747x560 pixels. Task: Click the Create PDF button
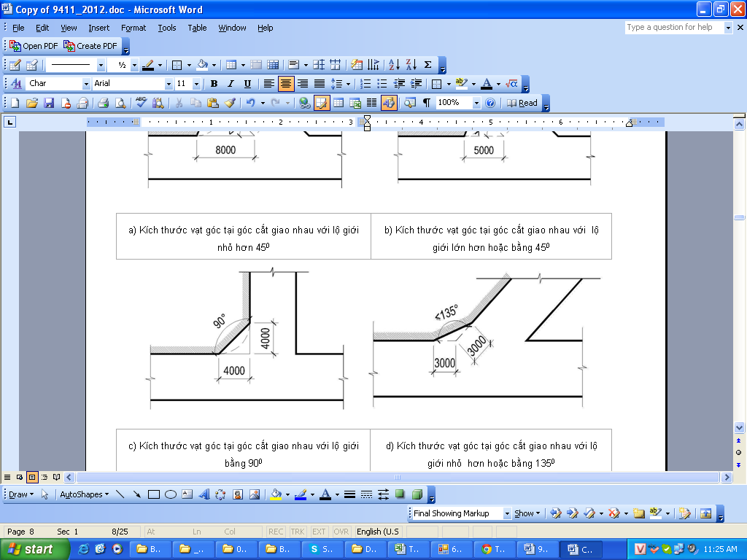[x=90, y=46]
